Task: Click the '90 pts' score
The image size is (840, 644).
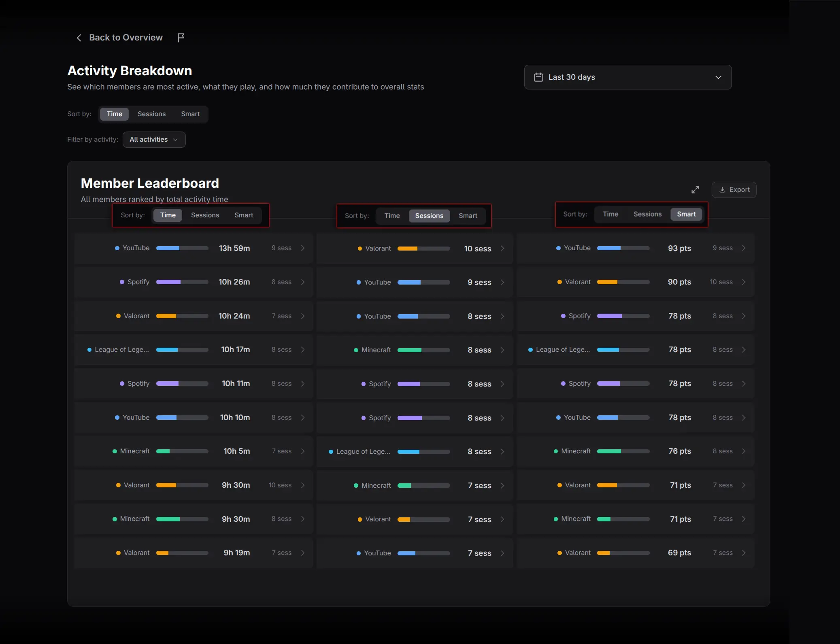Action: pos(679,282)
